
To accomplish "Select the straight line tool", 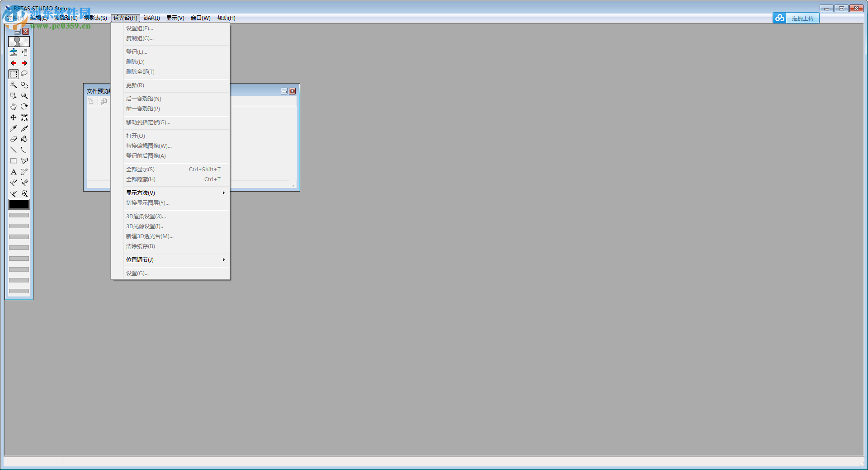I will point(14,150).
